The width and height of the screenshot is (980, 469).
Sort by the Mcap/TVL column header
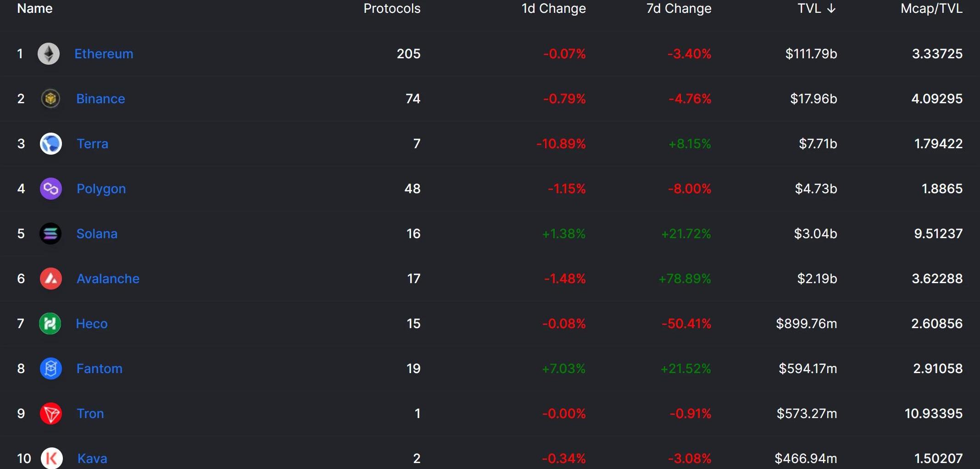coord(931,9)
